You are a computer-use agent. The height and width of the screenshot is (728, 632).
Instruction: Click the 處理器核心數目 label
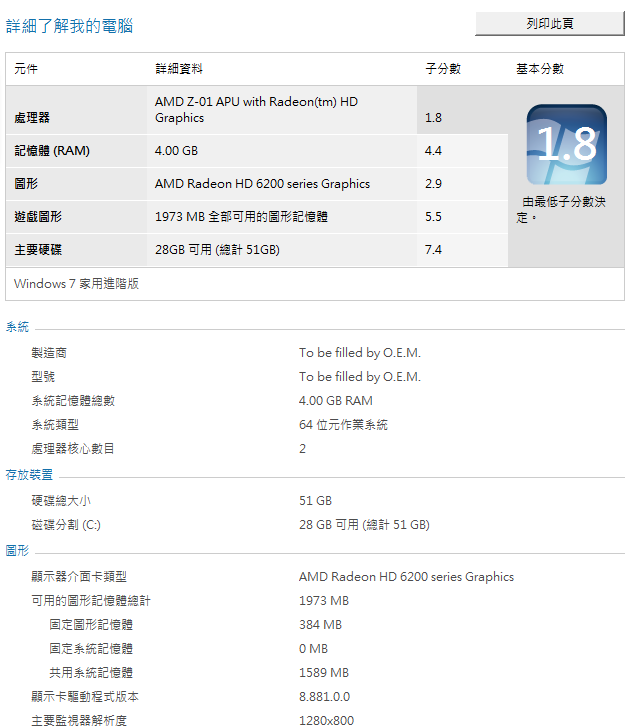(73, 448)
